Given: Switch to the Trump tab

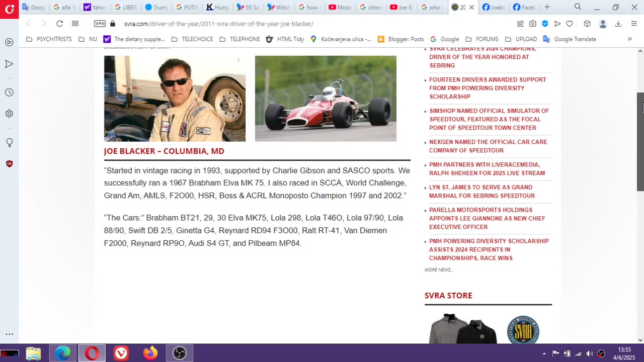Looking at the screenshot, I should tap(156, 7).
